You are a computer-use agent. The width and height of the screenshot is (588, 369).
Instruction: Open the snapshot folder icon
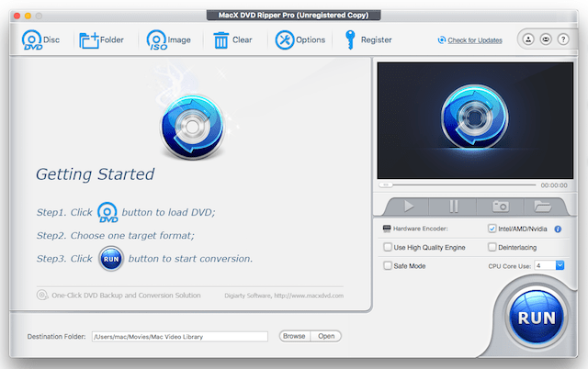[x=542, y=206]
